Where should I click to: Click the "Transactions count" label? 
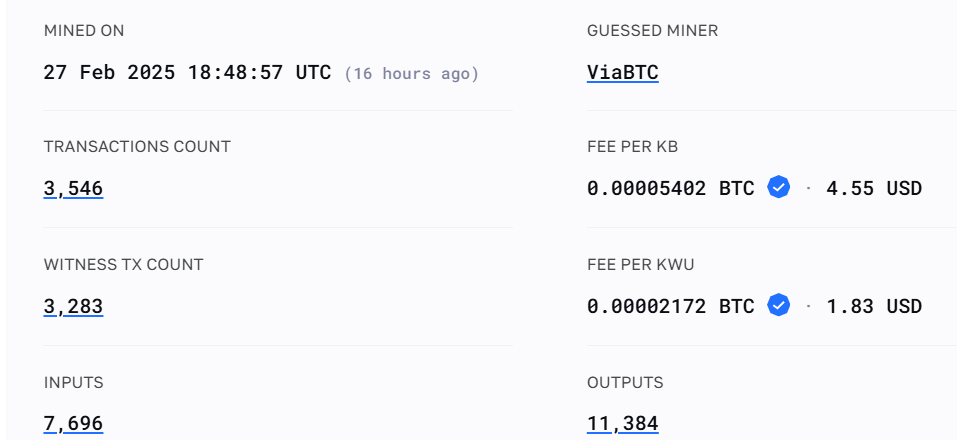pyautogui.click(x=137, y=147)
